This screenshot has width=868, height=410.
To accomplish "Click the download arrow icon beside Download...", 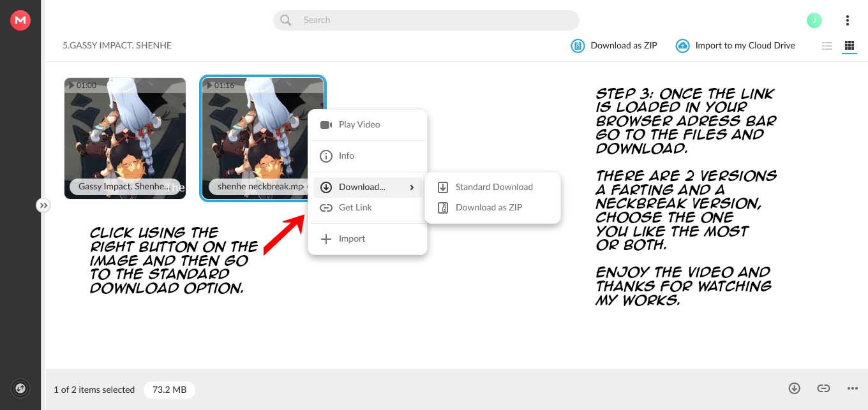I will click(x=326, y=187).
